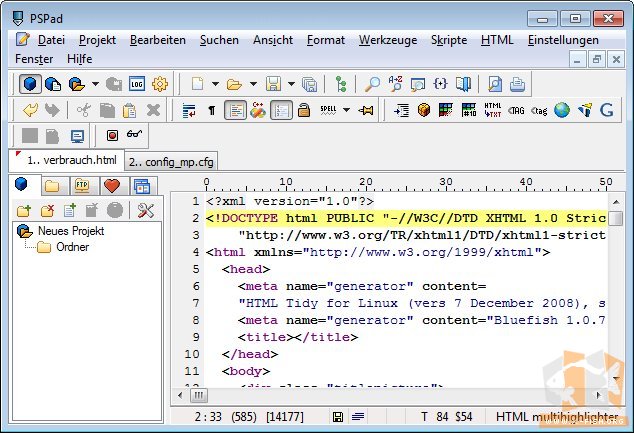Click horizontal scrollbar thumb in editor
The height and width of the screenshot is (433, 634).
[x=199, y=395]
